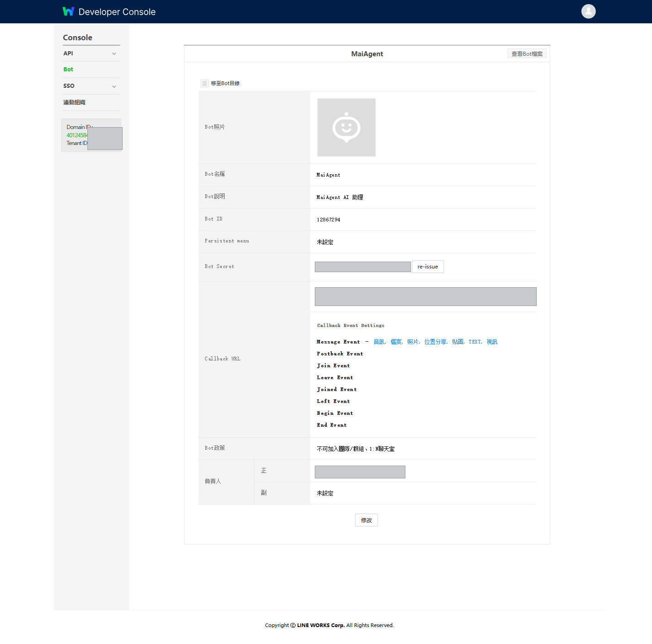Click the Console sidebar heading
Image resolution: width=652 pixels, height=644 pixels.
tap(77, 38)
